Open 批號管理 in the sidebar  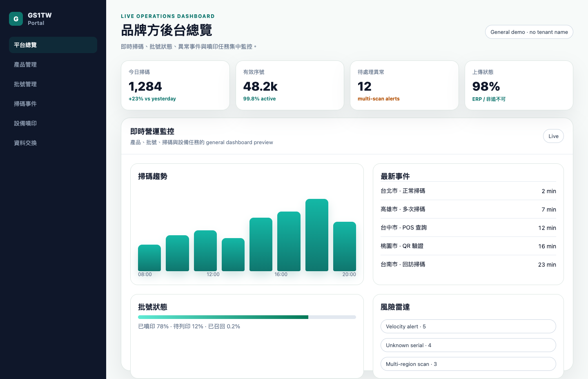click(x=53, y=84)
